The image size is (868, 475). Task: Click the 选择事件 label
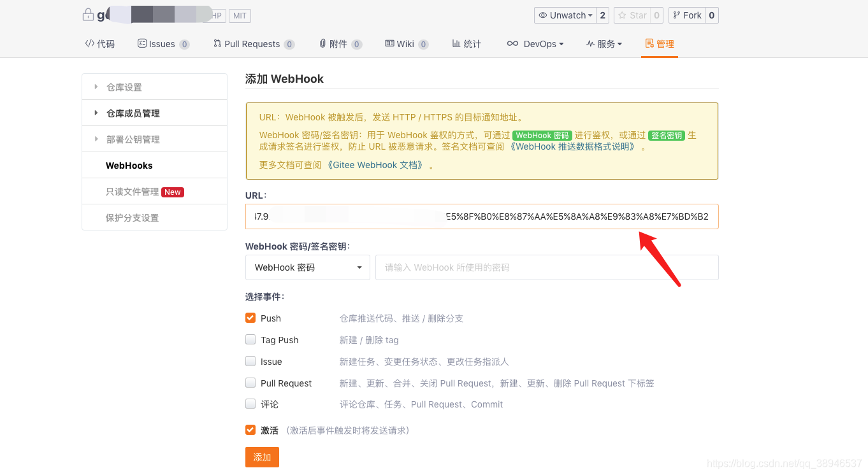pos(264,297)
